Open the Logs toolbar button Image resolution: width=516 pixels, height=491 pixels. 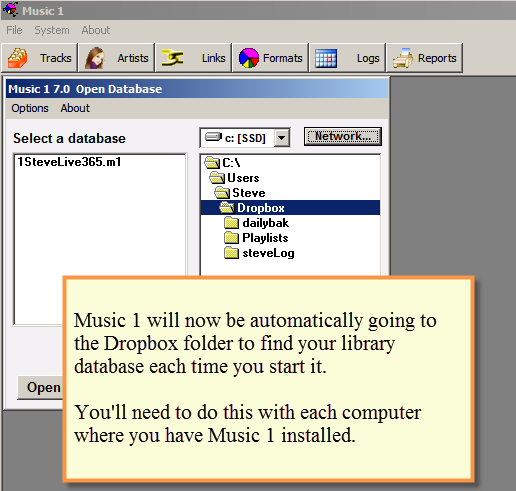click(347, 58)
